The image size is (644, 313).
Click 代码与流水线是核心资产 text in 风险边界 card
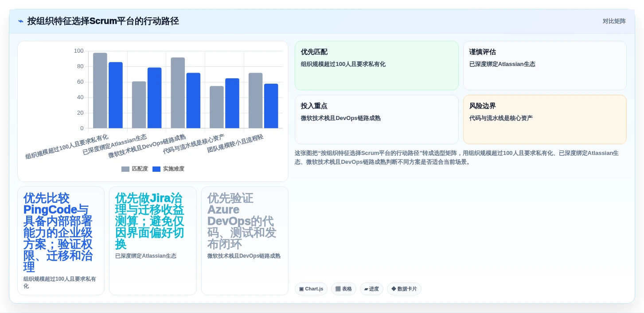pos(501,118)
